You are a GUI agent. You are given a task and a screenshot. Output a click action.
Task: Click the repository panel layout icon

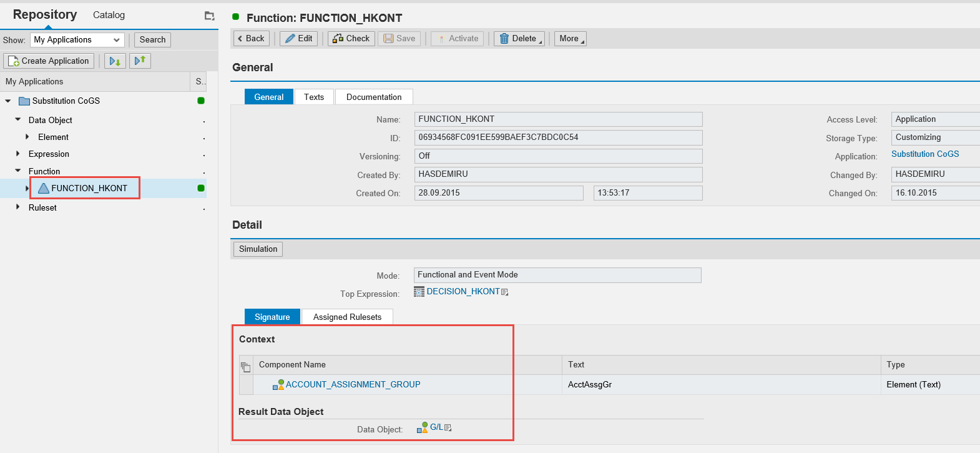click(209, 16)
